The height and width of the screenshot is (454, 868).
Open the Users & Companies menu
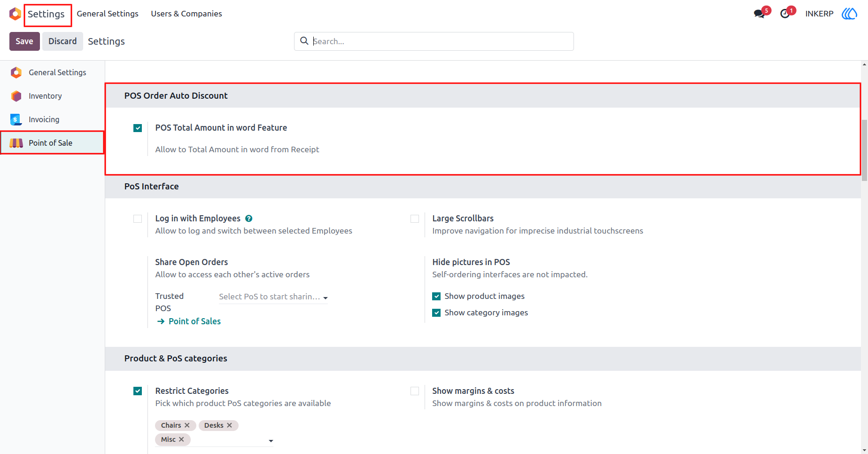pos(186,14)
